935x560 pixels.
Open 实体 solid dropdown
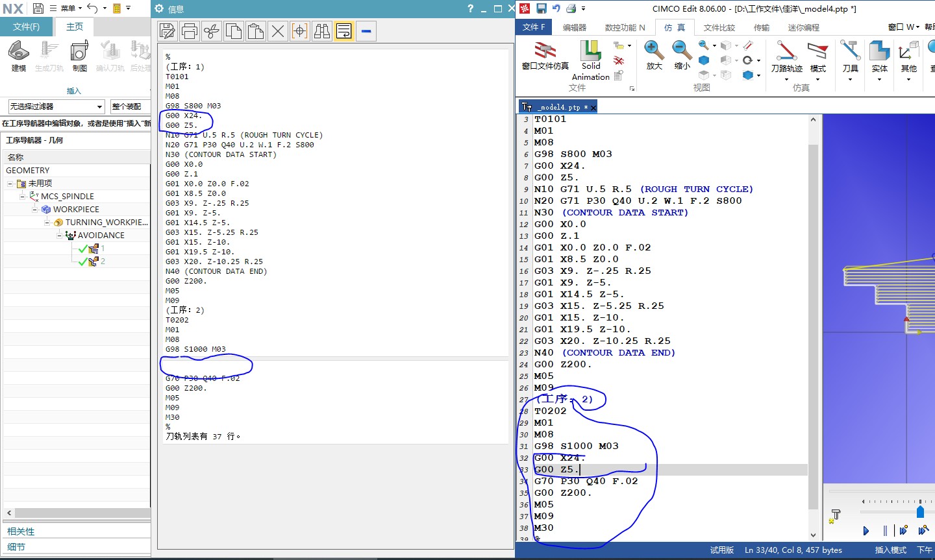point(879,61)
